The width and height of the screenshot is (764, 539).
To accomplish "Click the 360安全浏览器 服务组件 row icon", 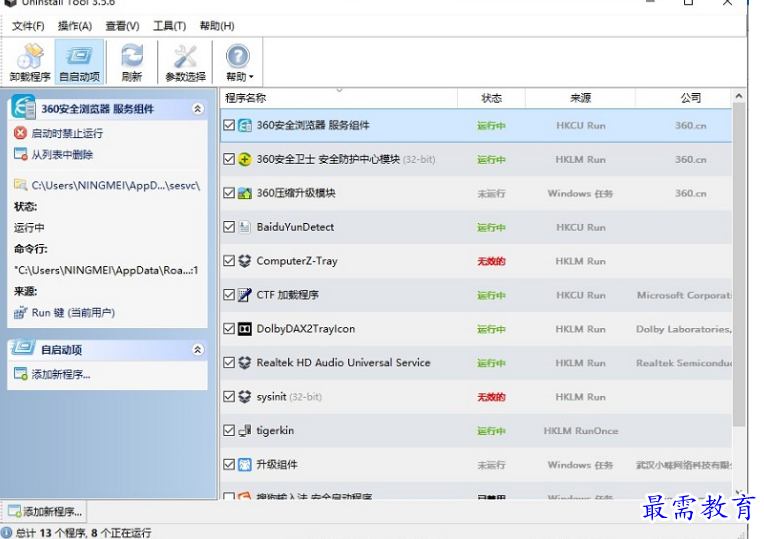I will pos(245,125).
